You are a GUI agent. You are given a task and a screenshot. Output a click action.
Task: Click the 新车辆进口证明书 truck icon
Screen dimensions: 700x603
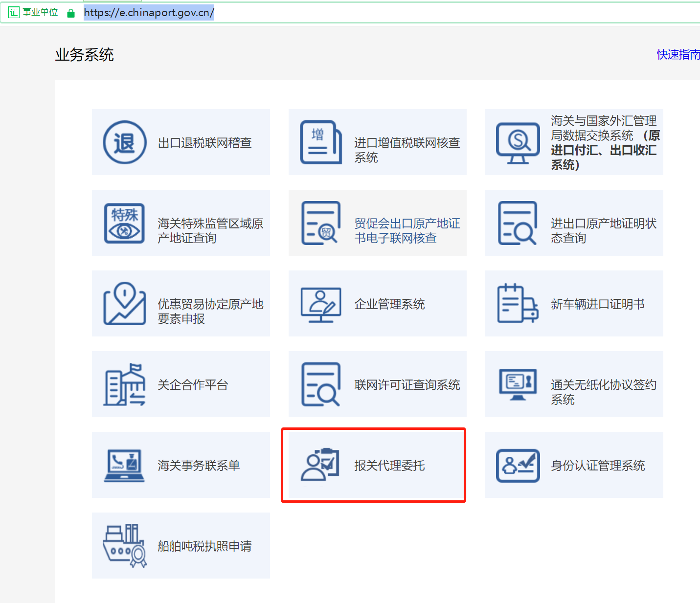tap(518, 304)
